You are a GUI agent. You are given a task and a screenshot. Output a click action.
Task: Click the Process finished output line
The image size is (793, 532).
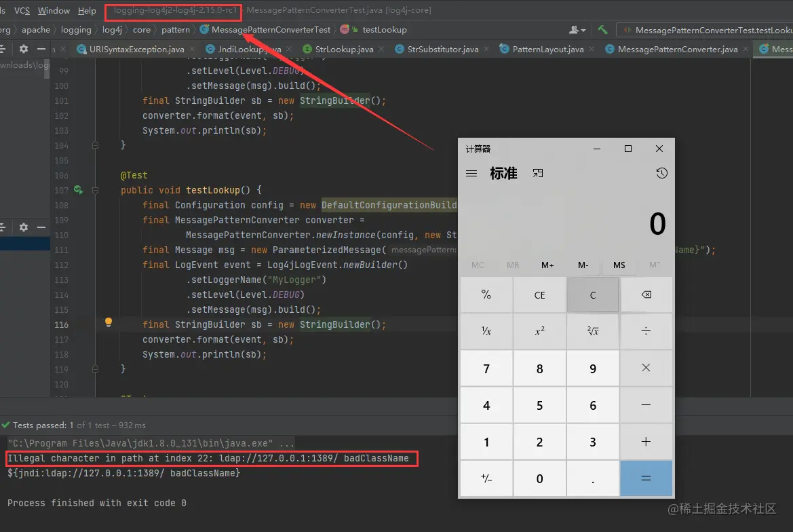pyautogui.click(x=96, y=503)
